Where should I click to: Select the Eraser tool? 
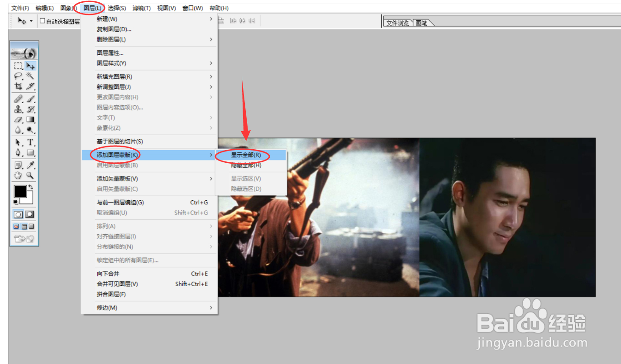18,120
